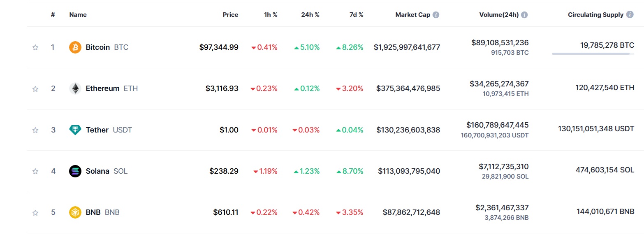Click Bitcoin's circulating supply progress bar
The image size is (644, 235).
click(x=593, y=54)
